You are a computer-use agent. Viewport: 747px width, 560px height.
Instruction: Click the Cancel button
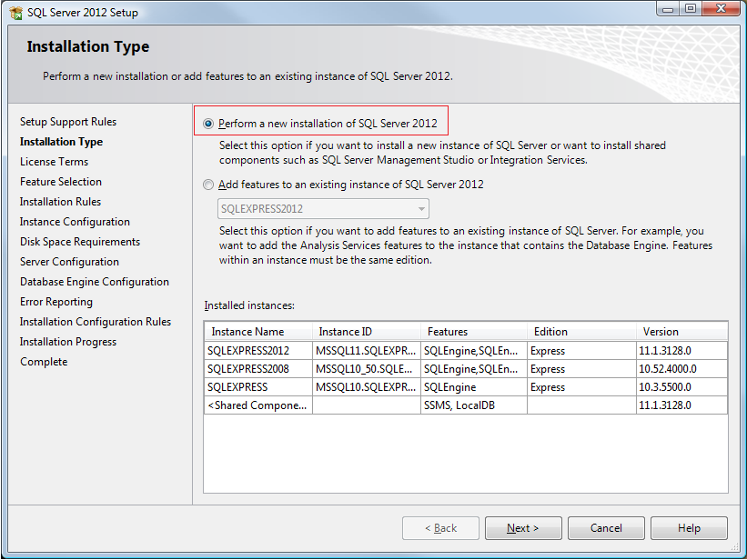tap(606, 528)
